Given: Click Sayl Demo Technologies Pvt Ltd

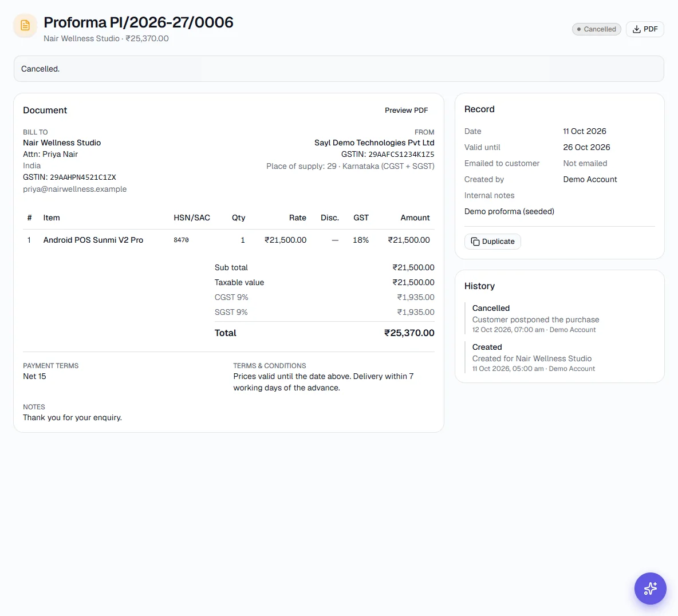Looking at the screenshot, I should pyautogui.click(x=374, y=143).
